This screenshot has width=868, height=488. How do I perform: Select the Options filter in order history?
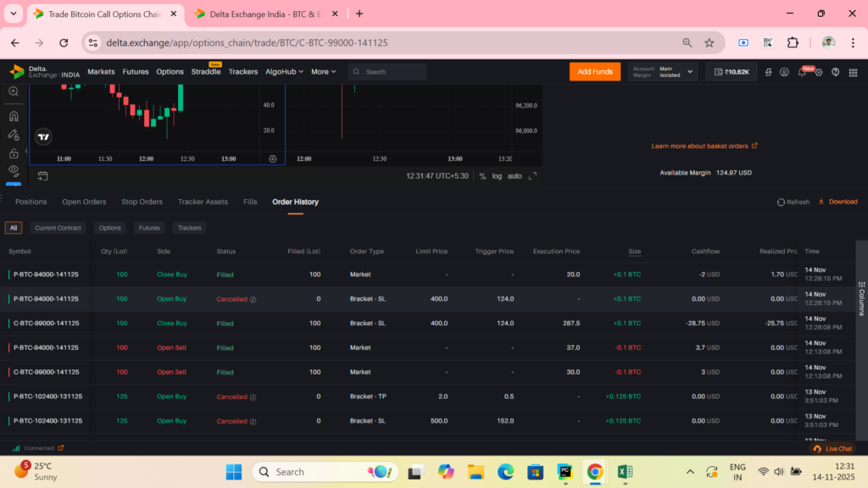coord(109,228)
